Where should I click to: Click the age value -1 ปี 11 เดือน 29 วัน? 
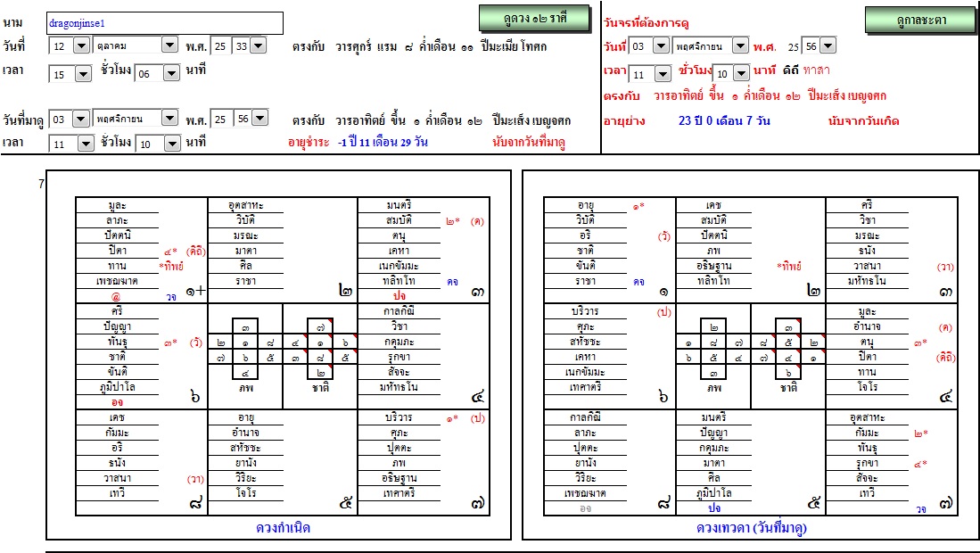click(383, 143)
